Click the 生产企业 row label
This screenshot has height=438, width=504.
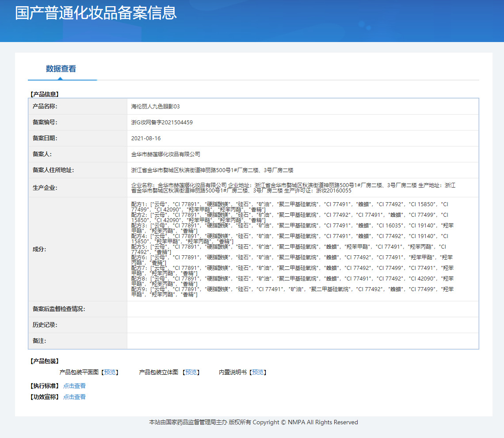[45, 188]
